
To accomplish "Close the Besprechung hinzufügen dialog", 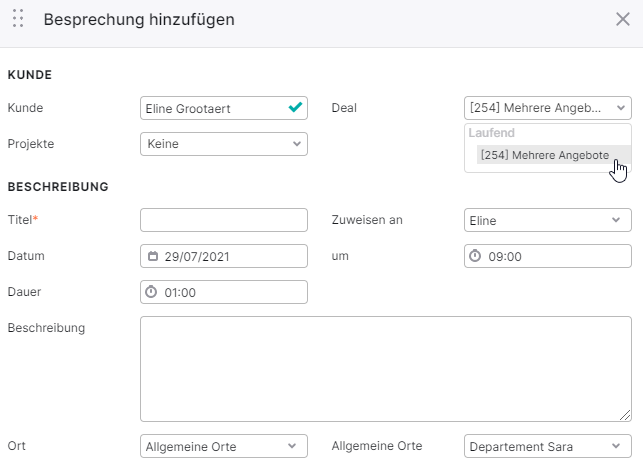I will click(622, 19).
